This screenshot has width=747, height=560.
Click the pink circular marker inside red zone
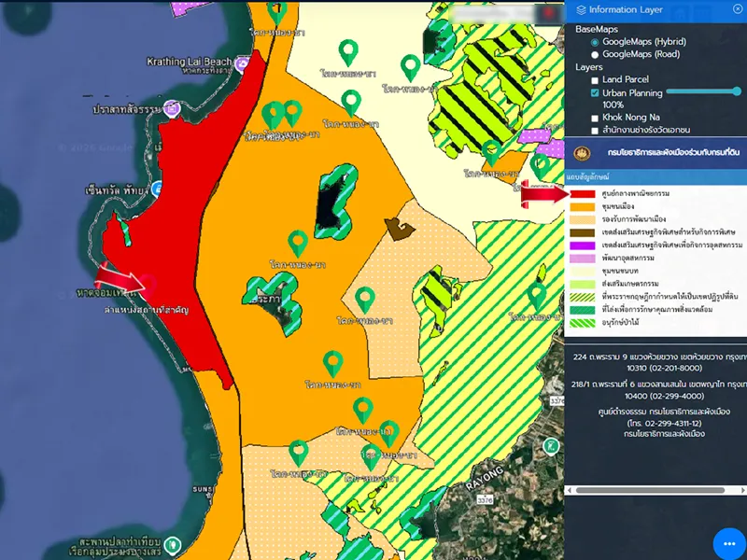click(149, 281)
